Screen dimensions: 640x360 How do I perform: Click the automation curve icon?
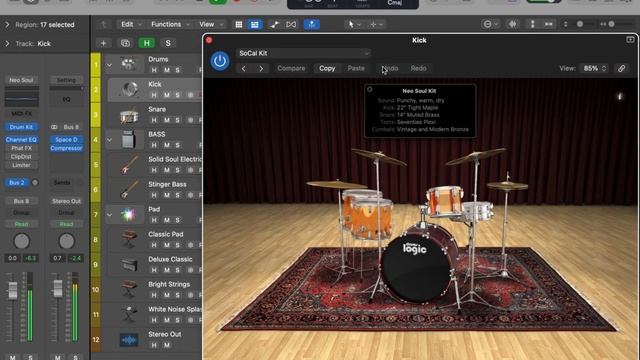pos(274,24)
